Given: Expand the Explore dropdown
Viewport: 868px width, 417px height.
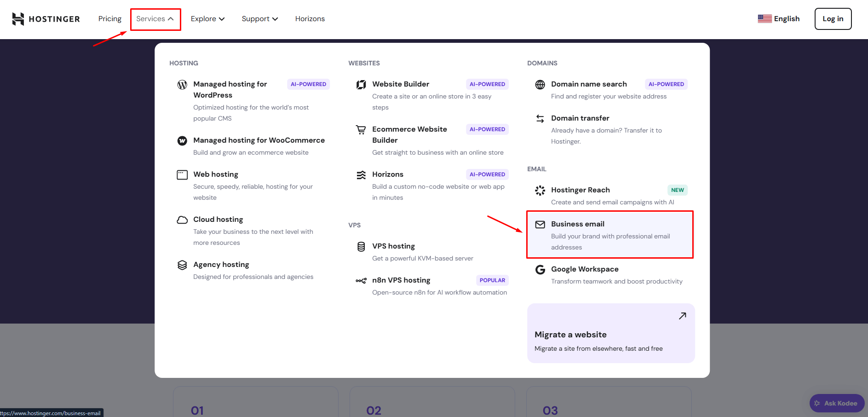Looking at the screenshot, I should tap(207, 19).
